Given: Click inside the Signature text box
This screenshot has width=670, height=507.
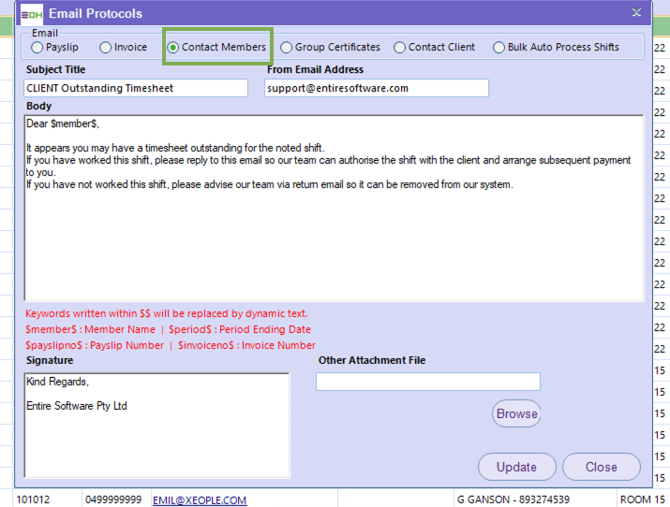Looking at the screenshot, I should click(x=156, y=424).
